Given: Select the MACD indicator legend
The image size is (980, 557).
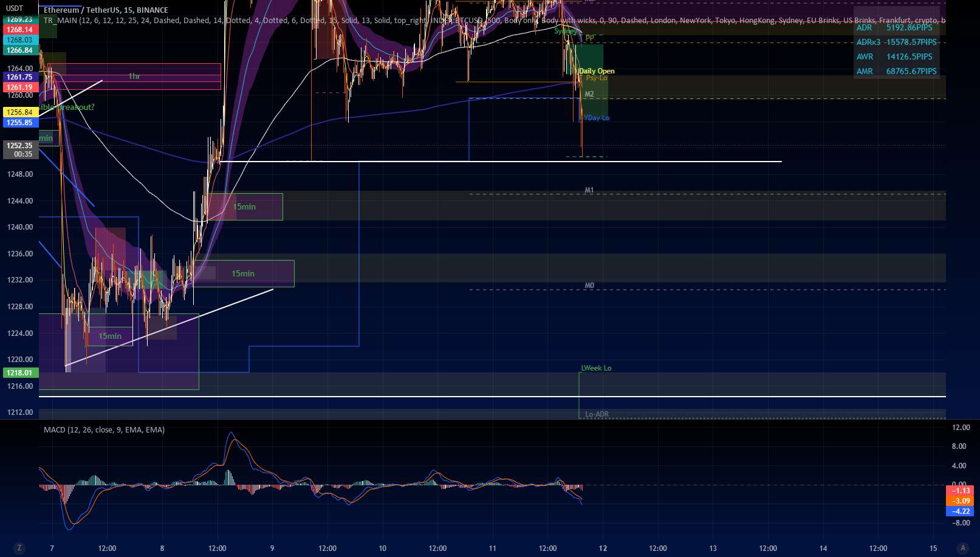Looking at the screenshot, I should pyautogui.click(x=104, y=430).
